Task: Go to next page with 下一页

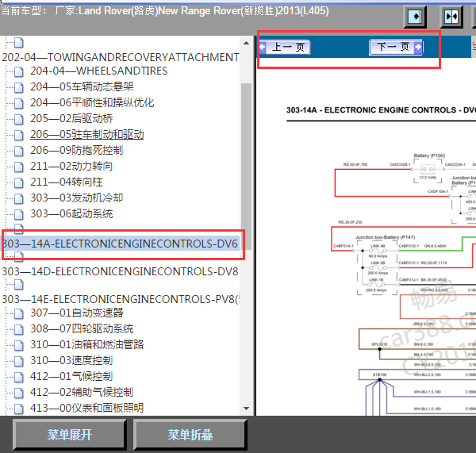Action: click(x=396, y=47)
